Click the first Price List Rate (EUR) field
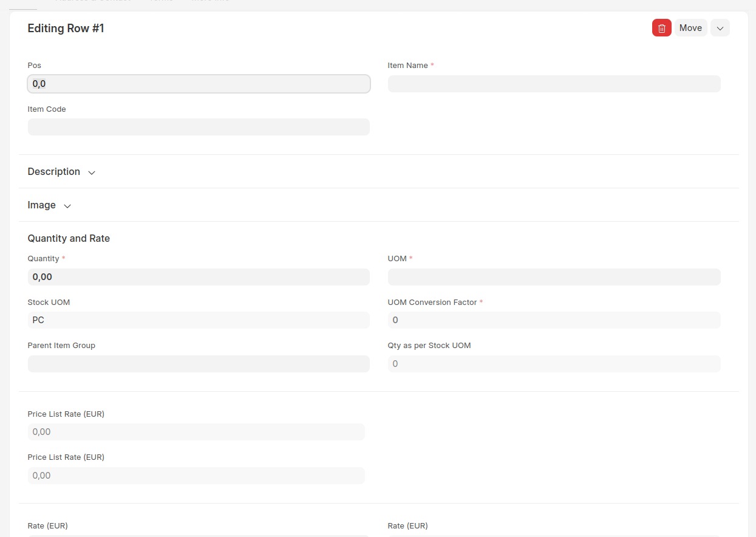Screen dimensions: 756x537 (x=196, y=432)
